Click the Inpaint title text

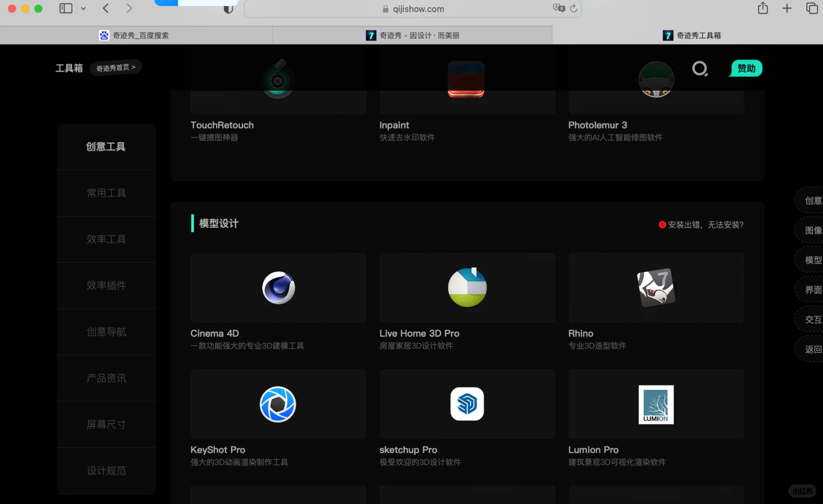394,125
